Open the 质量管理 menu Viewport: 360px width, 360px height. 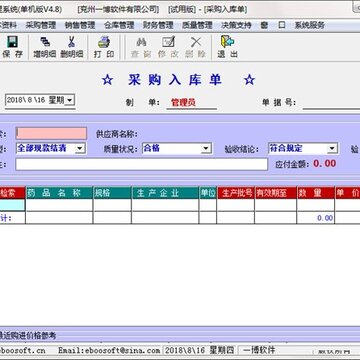[197, 25]
